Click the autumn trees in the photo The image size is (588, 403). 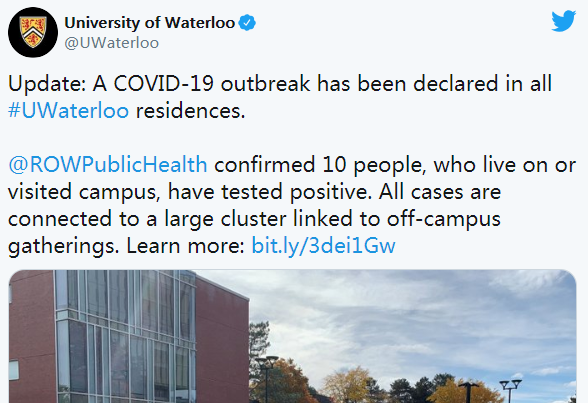pos(349,386)
